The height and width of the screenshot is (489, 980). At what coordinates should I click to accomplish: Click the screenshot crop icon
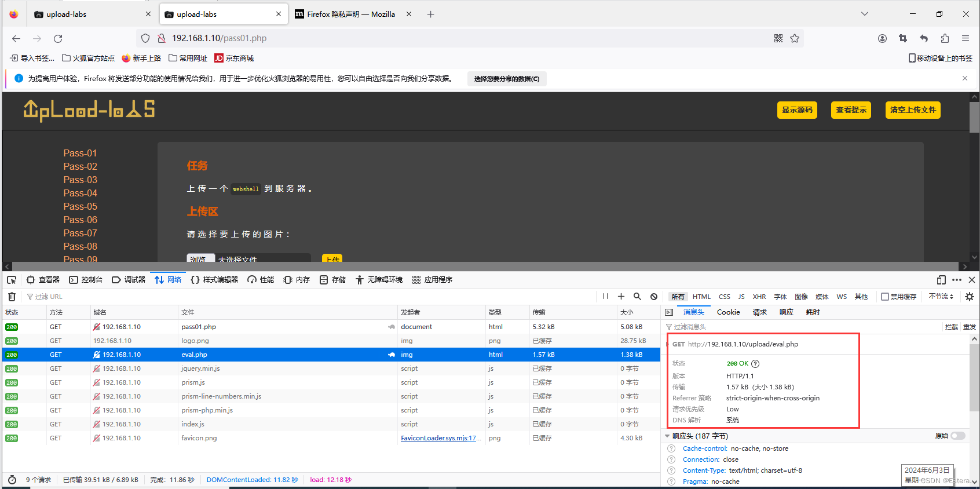pyautogui.click(x=903, y=38)
